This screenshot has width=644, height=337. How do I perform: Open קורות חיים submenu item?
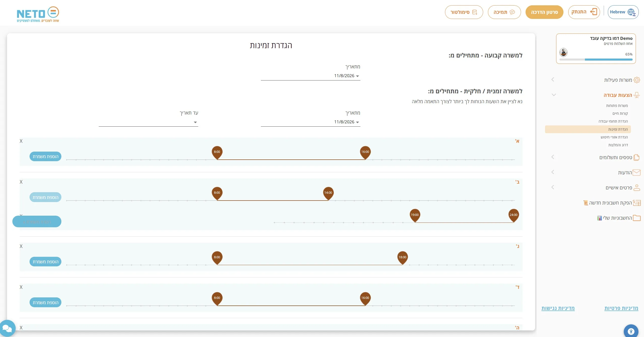click(620, 113)
